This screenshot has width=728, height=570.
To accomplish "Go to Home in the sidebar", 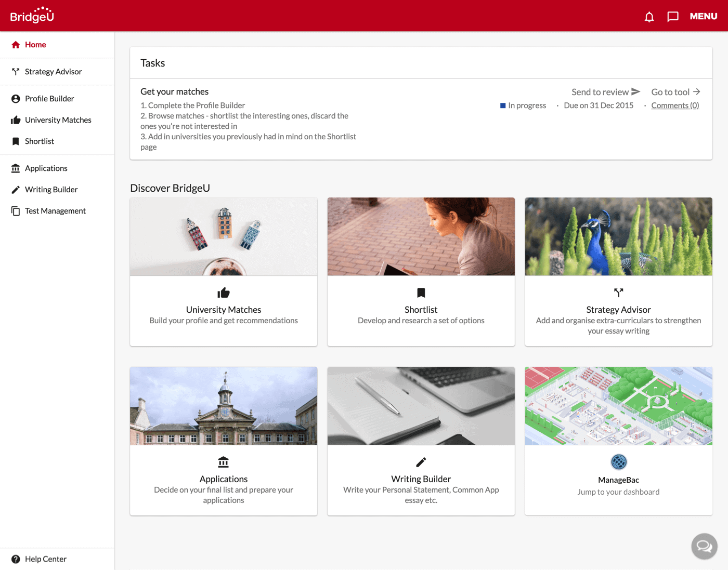I will pos(35,45).
